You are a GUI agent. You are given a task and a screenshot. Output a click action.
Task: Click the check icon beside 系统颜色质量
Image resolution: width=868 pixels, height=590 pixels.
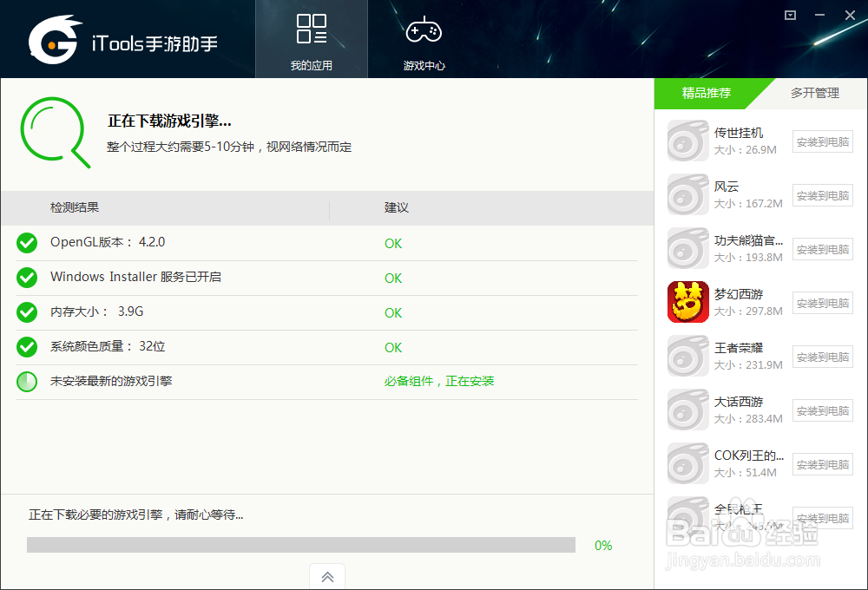[27, 348]
